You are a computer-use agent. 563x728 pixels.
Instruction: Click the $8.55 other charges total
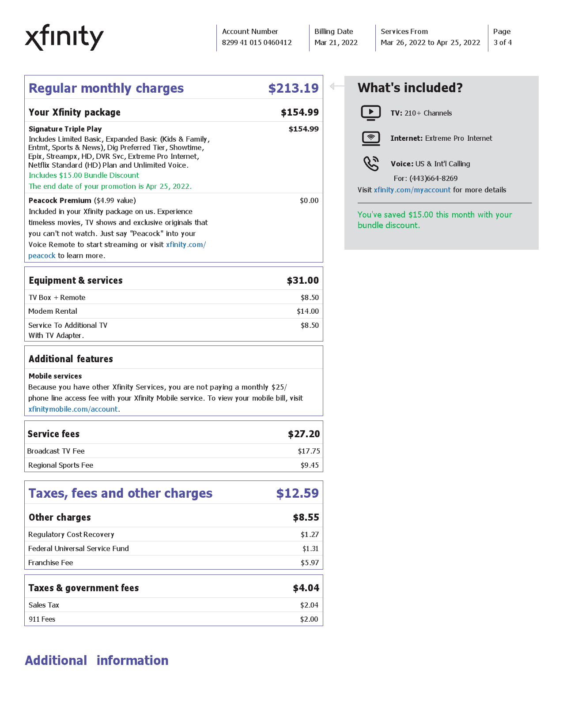(306, 517)
